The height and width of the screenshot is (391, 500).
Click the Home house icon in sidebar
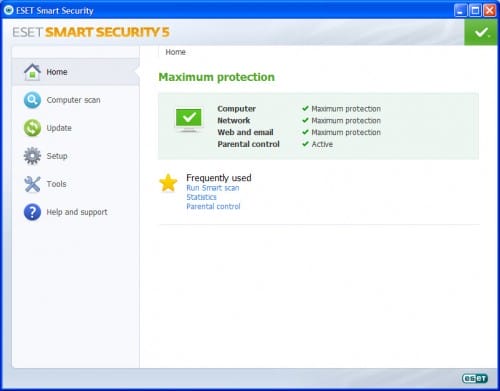pos(32,72)
